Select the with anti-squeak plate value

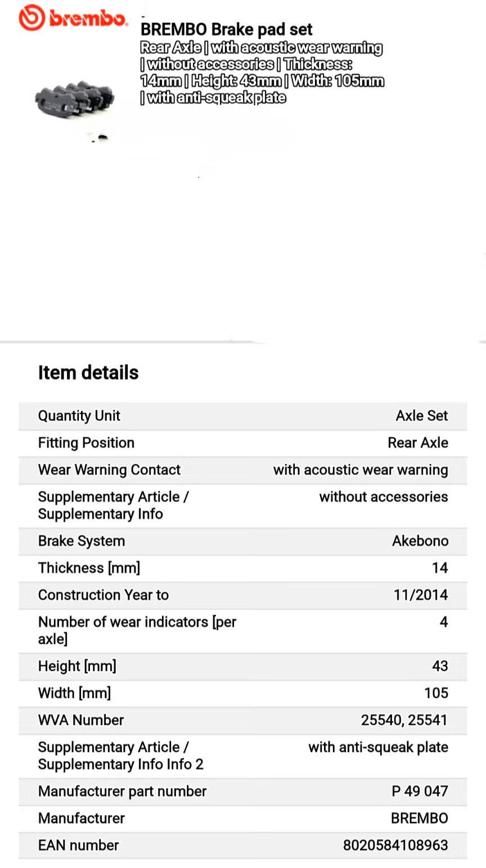pos(378,748)
